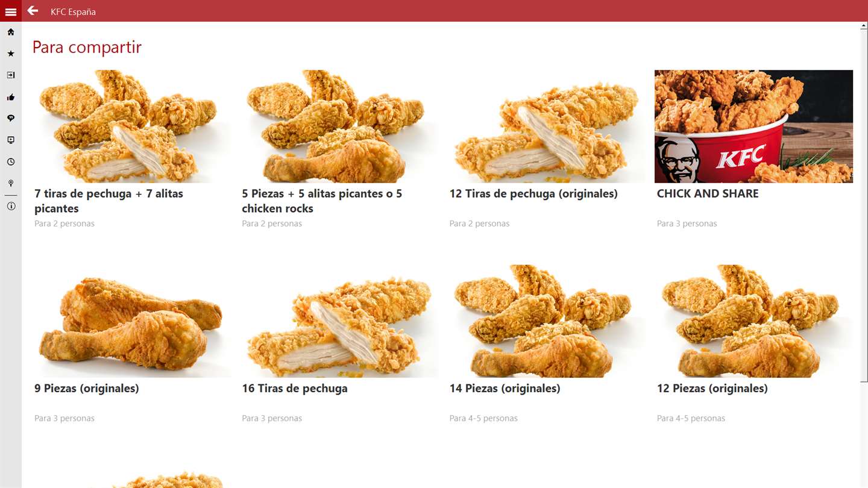This screenshot has height=488, width=868.
Task: Go back with the arrow icon
Action: point(33,11)
